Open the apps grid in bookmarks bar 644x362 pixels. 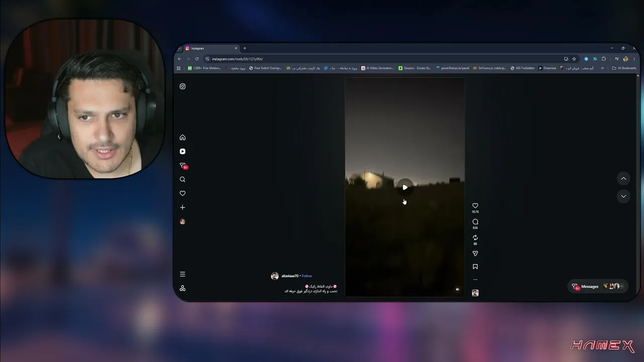tap(179, 68)
